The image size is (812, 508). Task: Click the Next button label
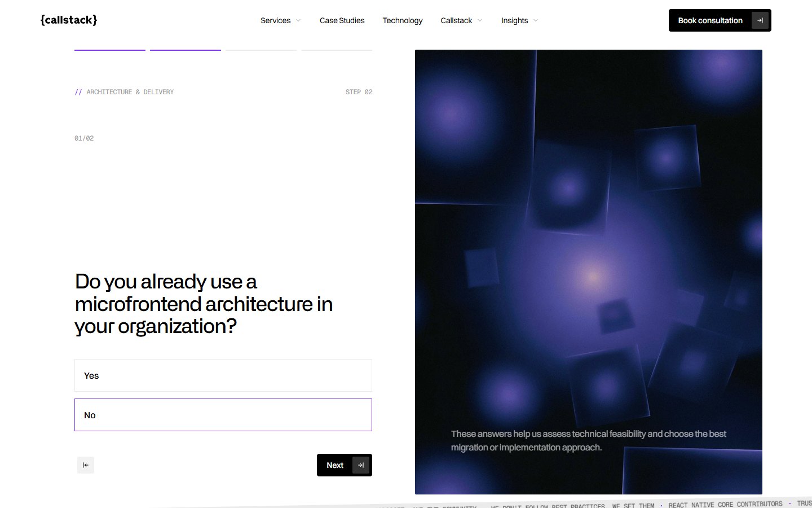click(335, 465)
